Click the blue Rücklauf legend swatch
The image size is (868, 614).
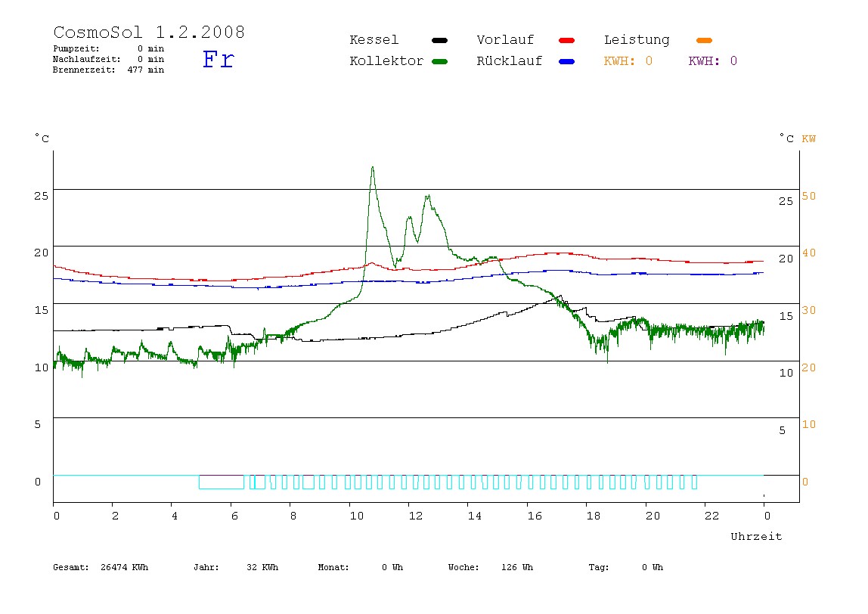(566, 61)
